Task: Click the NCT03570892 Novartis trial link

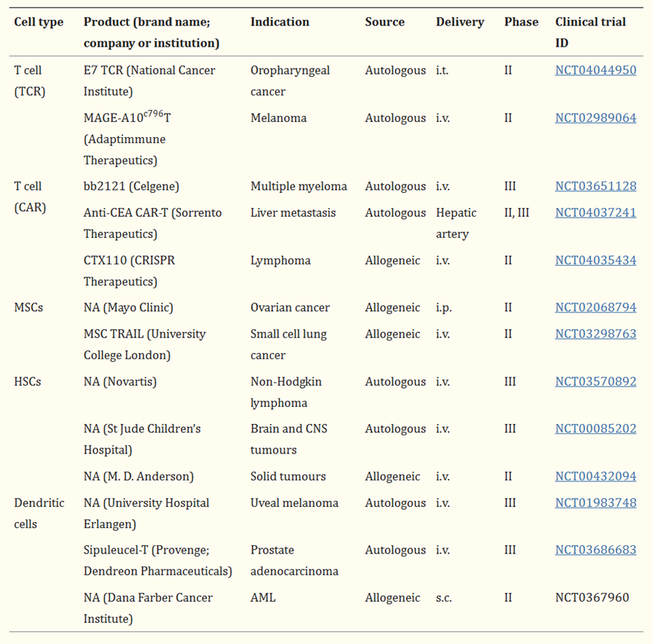Action: [x=595, y=382]
